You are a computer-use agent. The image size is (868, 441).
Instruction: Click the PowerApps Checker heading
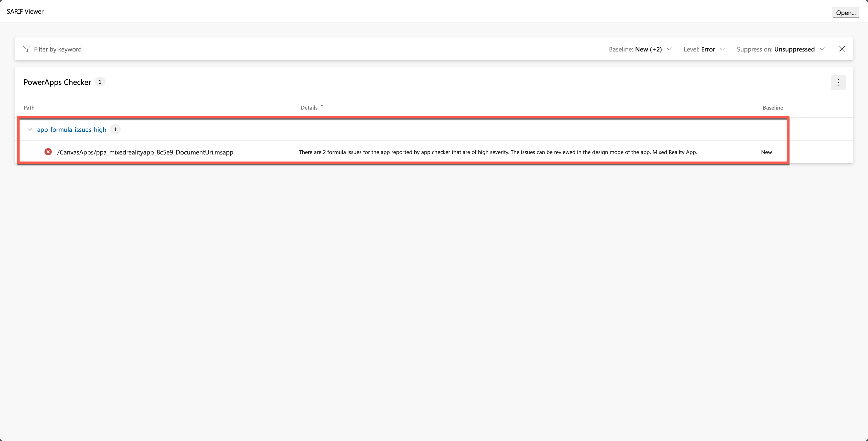point(57,82)
